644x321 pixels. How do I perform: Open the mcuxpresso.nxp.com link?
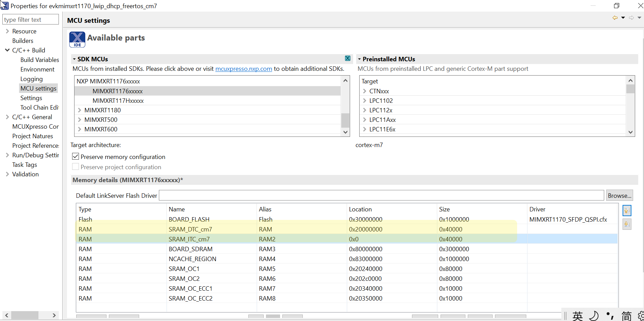point(244,69)
